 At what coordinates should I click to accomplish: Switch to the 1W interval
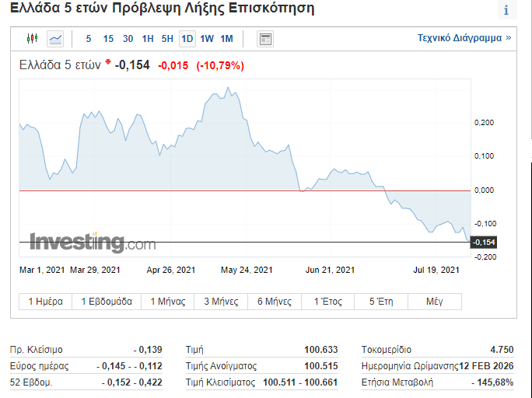pyautogui.click(x=207, y=38)
